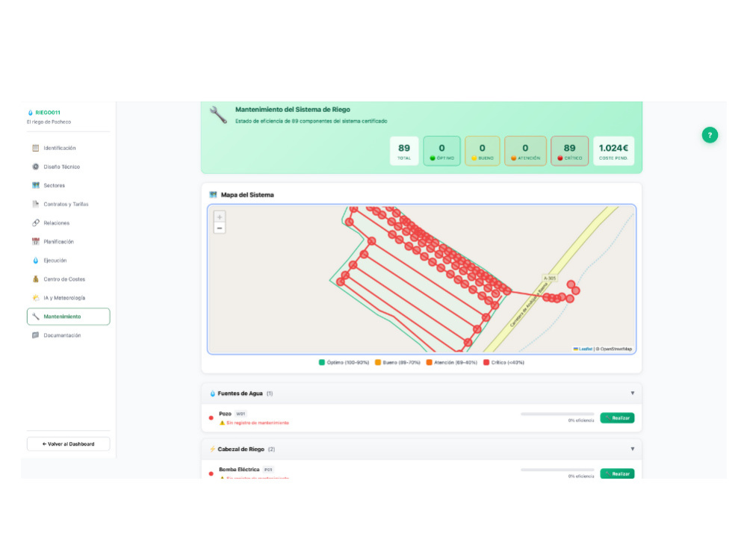Click the Mapa del Sistema map icon
The width and height of the screenshot is (747, 560).
213,195
